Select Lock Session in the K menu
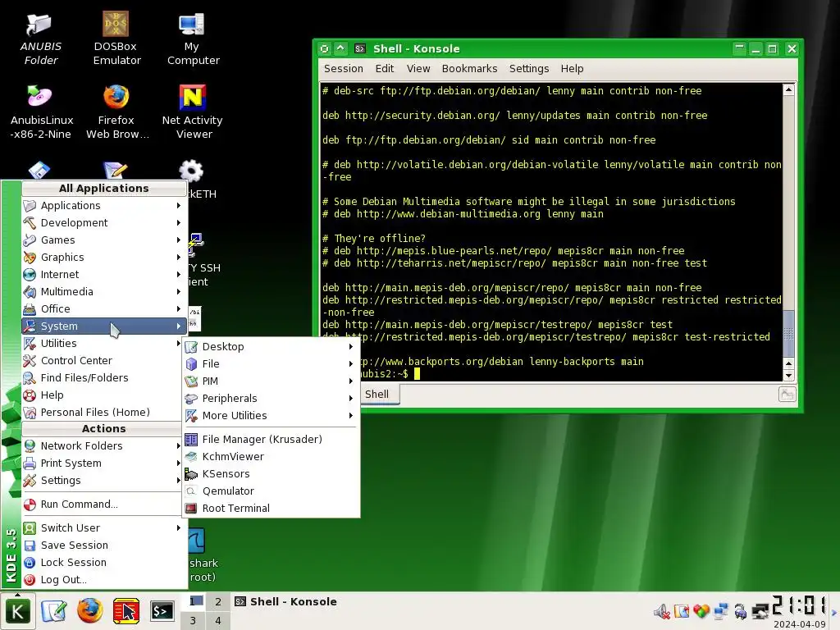Image resolution: width=840 pixels, height=630 pixels. pyautogui.click(x=103, y=562)
